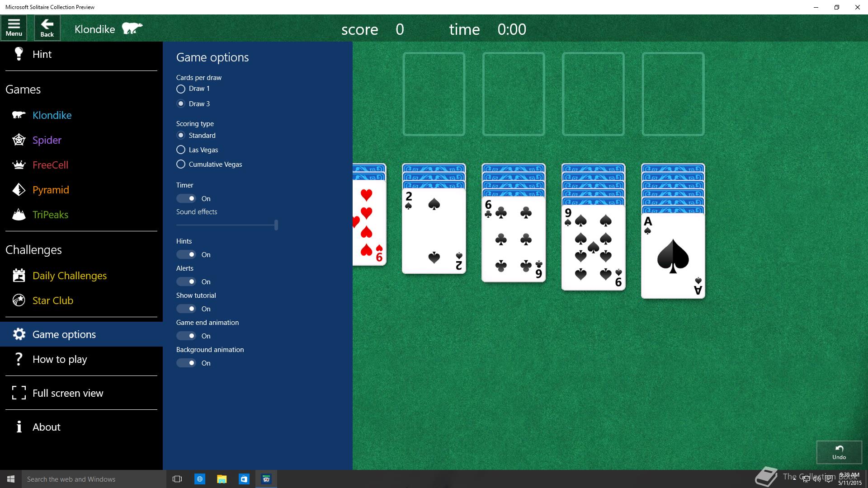Adjust the Sound effects slider
This screenshot has width=868, height=488.
point(227,225)
